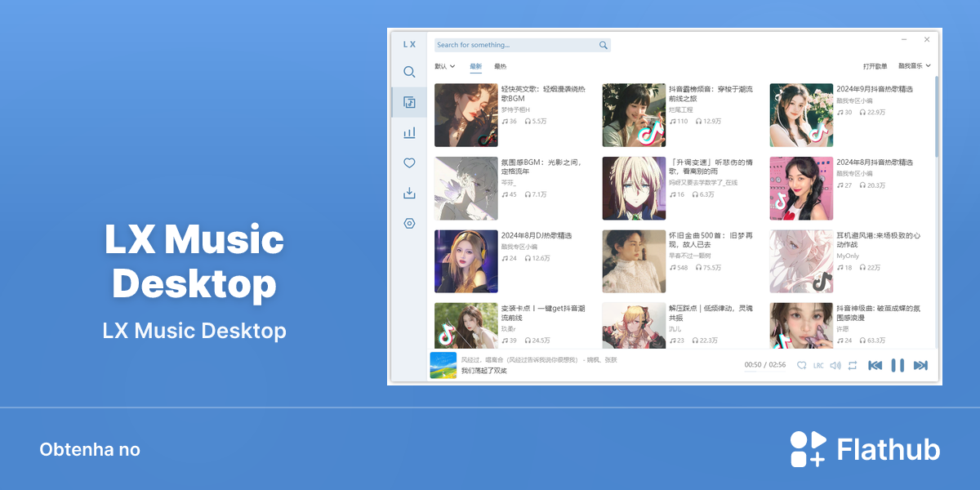Pause the current song
This screenshot has width=980, height=490.
tap(898, 365)
